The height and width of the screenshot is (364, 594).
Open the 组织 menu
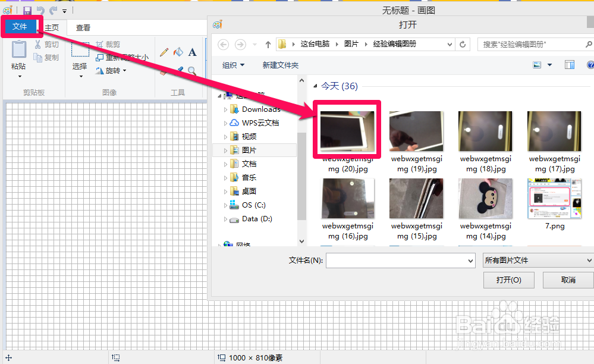[233, 65]
